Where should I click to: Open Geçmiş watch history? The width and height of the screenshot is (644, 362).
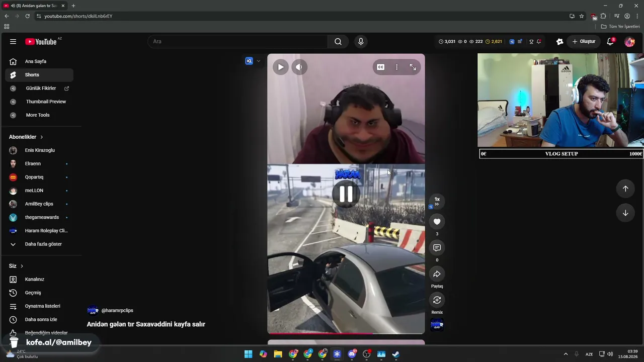click(x=39, y=293)
